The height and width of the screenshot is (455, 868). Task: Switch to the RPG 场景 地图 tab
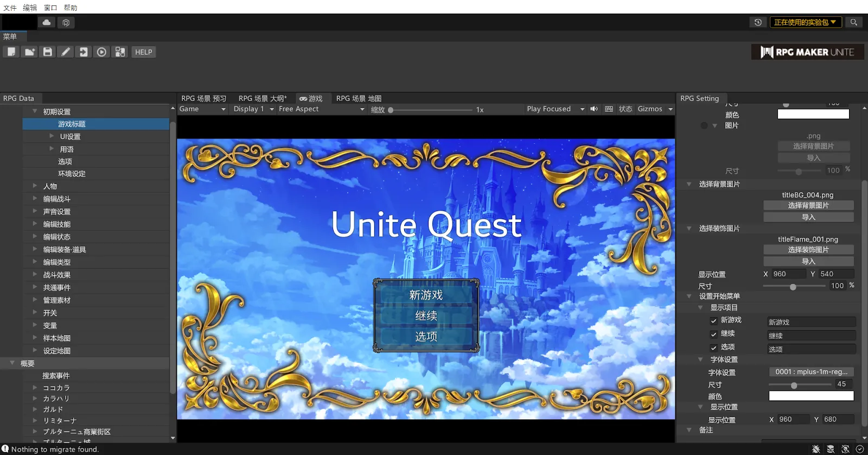click(359, 98)
